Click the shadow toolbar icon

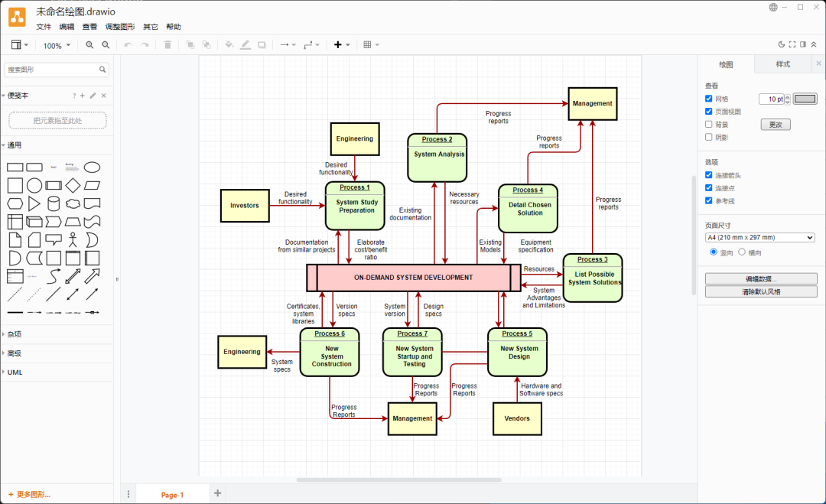pyautogui.click(x=262, y=45)
